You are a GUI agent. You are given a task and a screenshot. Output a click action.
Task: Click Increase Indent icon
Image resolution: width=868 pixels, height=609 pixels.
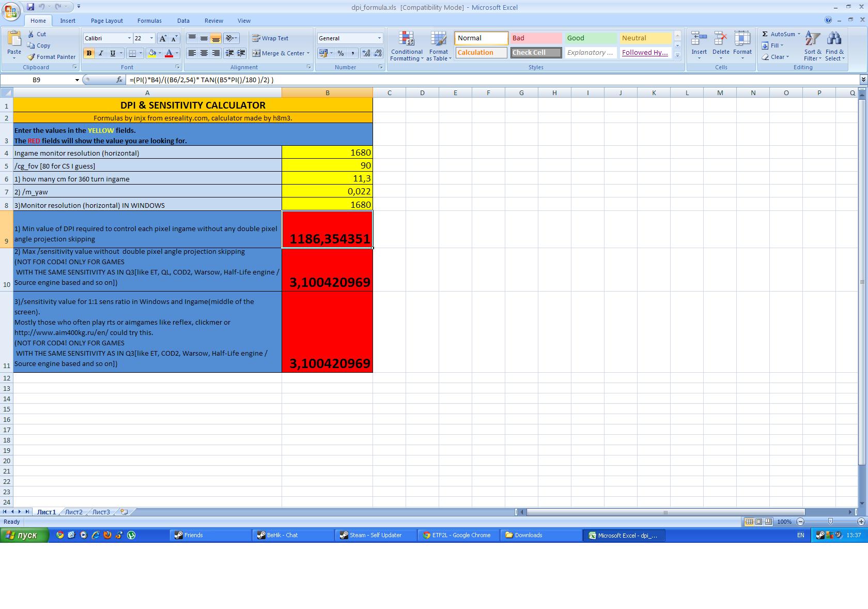pos(241,53)
